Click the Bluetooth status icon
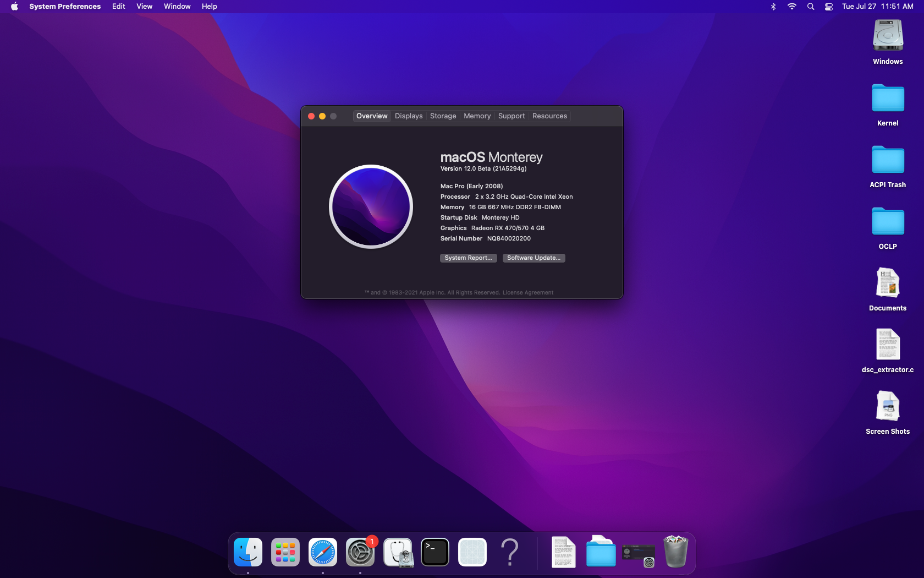This screenshot has height=578, width=924. [773, 7]
